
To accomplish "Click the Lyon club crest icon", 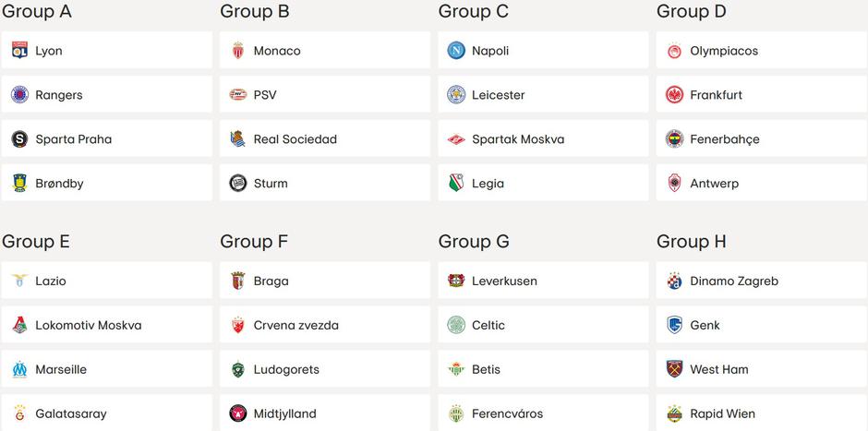I will (19, 50).
